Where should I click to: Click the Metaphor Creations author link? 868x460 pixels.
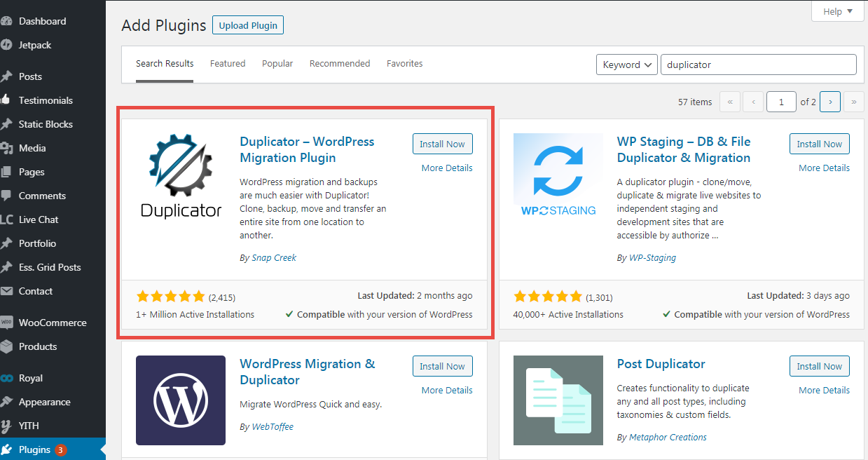click(668, 438)
